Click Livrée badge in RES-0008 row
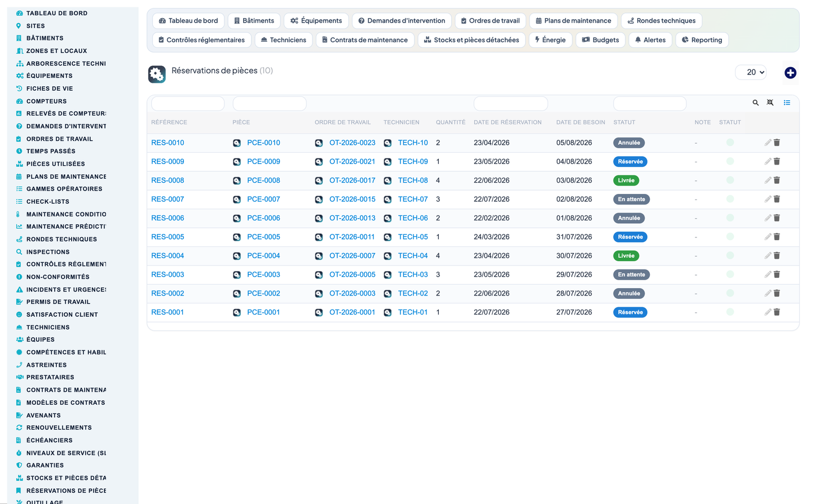 626,180
